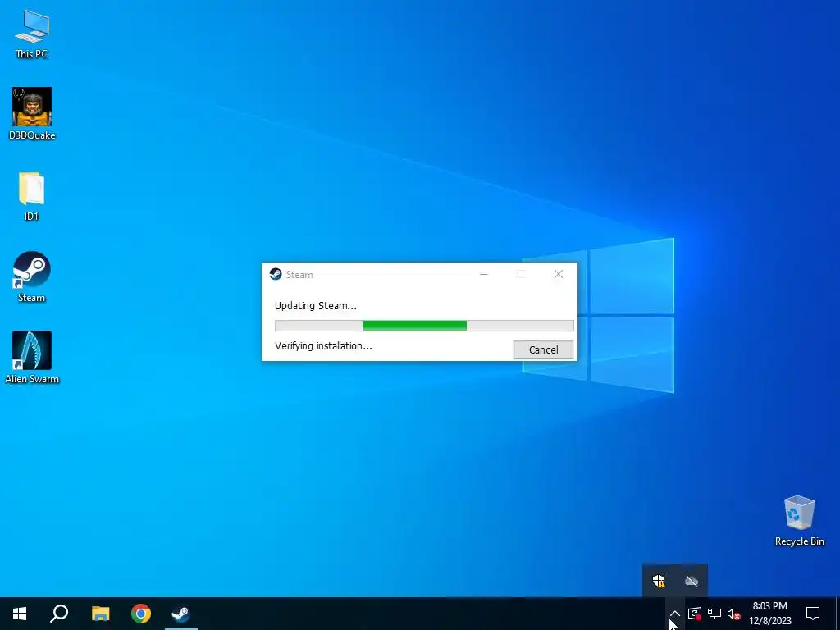Open Google Chrome from the taskbar

point(141,614)
